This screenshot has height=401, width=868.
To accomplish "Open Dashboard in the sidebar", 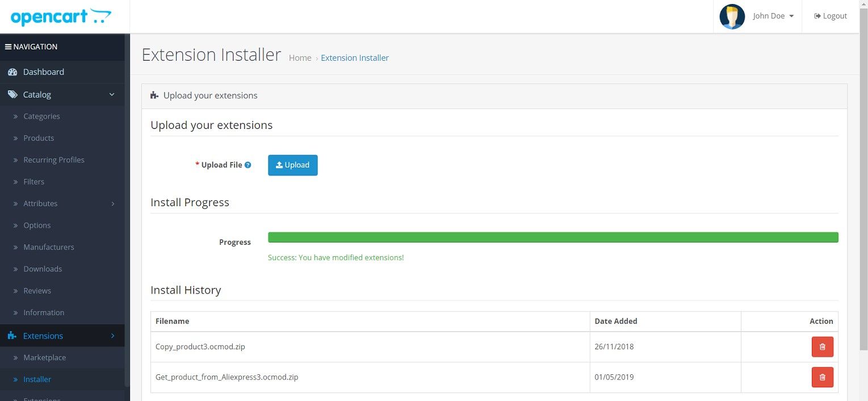I will click(x=62, y=72).
